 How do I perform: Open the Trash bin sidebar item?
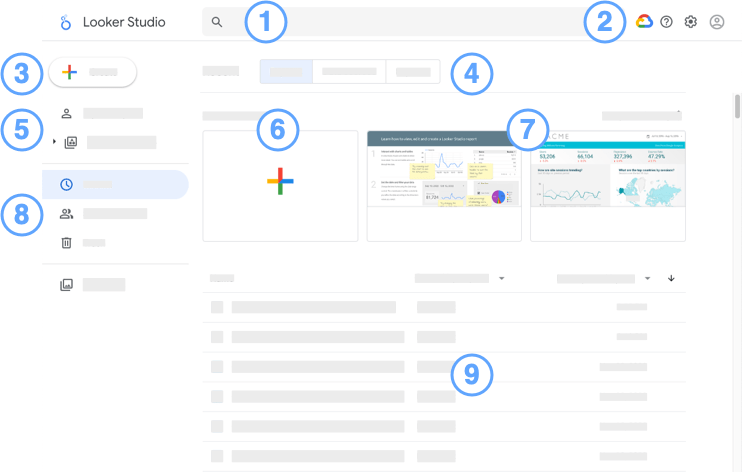[66, 243]
